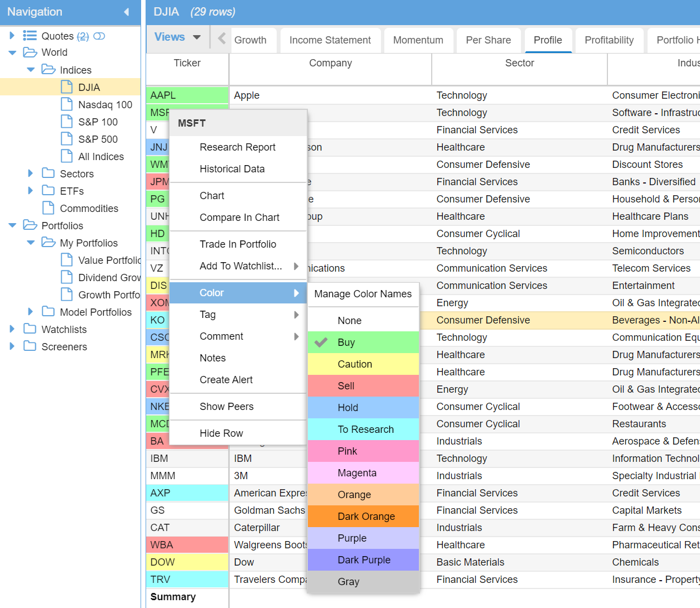This screenshot has width=700, height=608.
Task: Switch to the Income Statement tab
Action: 330,40
